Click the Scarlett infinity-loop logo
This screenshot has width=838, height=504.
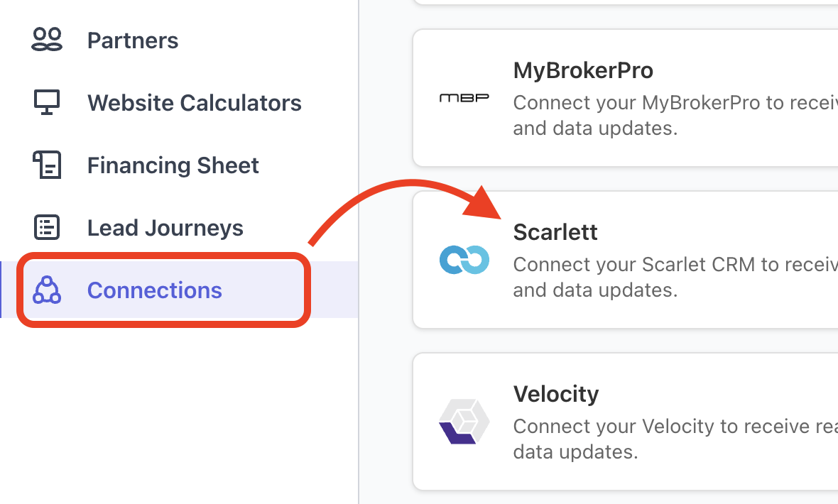464,260
